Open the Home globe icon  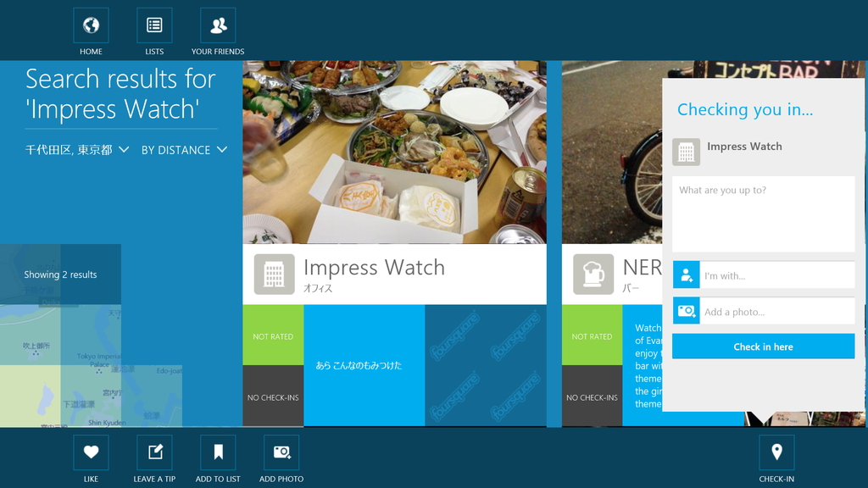91,25
